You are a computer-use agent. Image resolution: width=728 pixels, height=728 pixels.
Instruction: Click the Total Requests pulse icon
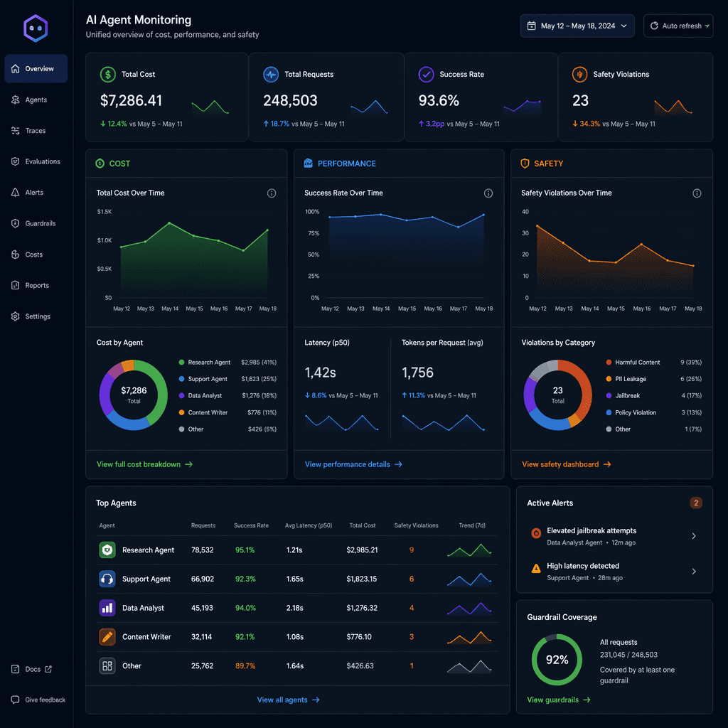tap(271, 74)
